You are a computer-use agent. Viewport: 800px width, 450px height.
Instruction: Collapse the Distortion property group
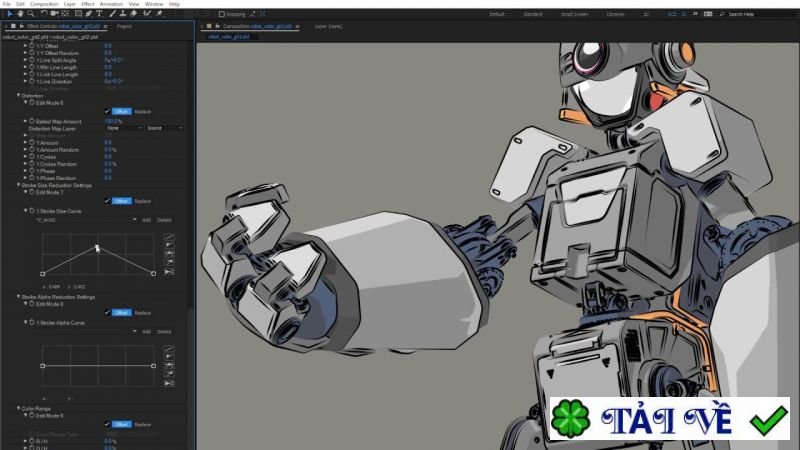(x=18, y=95)
